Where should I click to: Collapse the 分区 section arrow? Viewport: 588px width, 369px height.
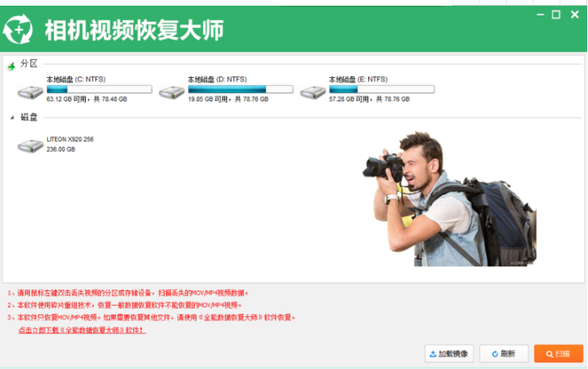point(11,65)
